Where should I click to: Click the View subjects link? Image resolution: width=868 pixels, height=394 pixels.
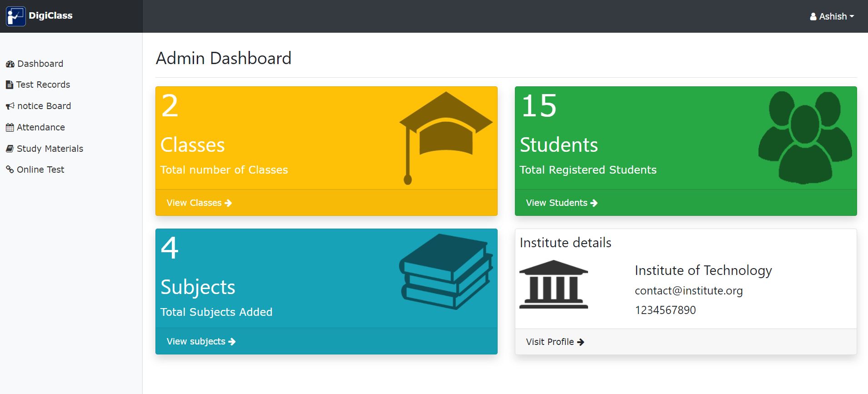[x=201, y=341]
